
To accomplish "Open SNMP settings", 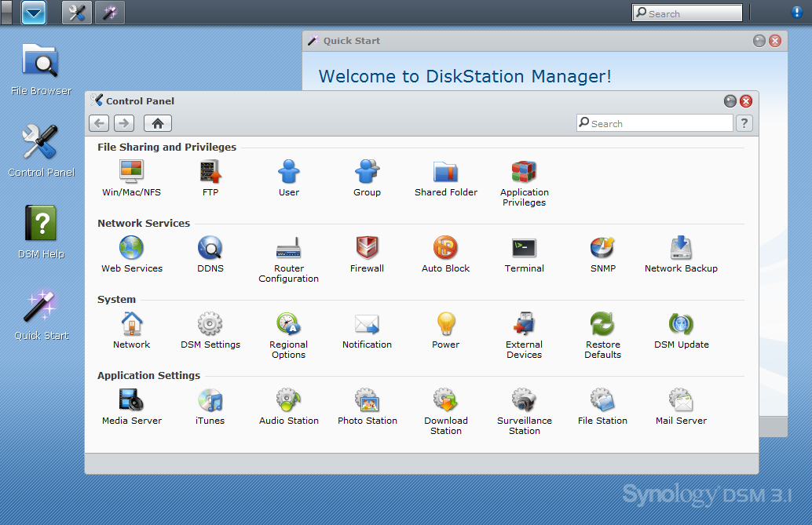I will pyautogui.click(x=603, y=254).
